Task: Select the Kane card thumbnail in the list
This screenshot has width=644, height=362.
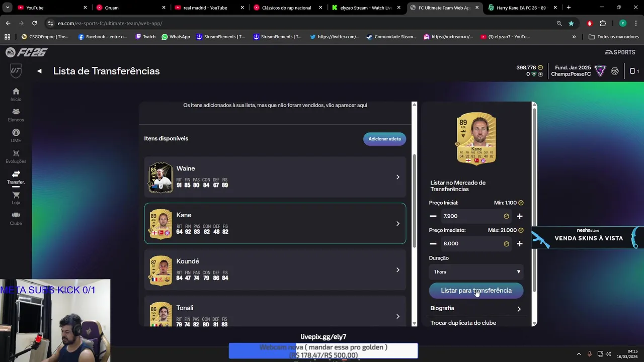Action: click(x=160, y=224)
